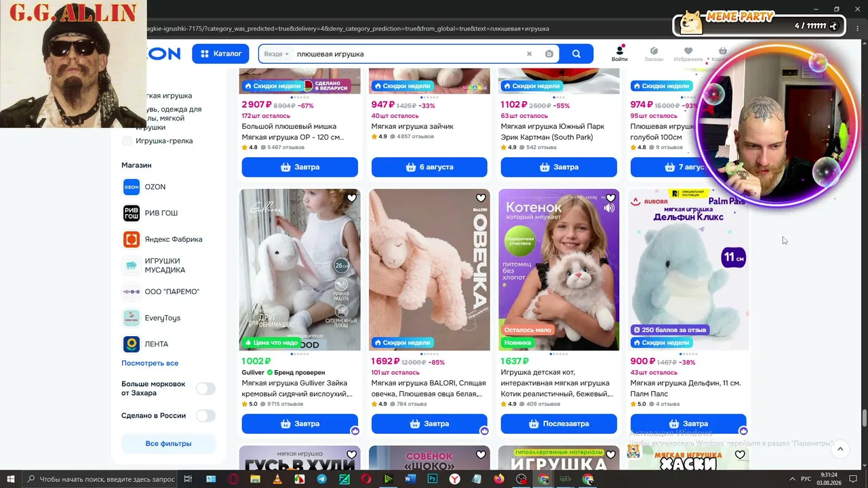Toggle Больше морковок от Захара switch
Image resolution: width=868 pixels, height=488 pixels.
click(x=205, y=388)
